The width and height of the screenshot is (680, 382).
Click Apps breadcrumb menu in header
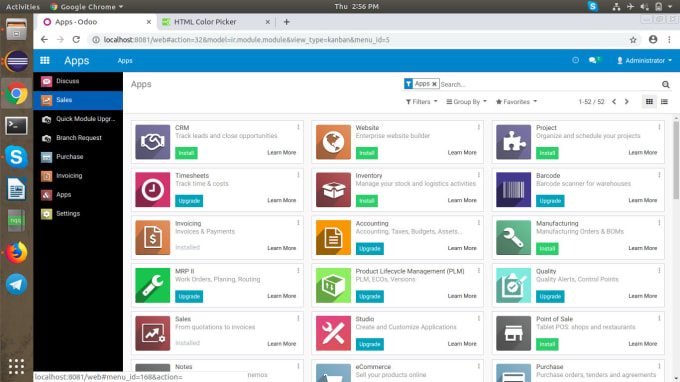pos(125,61)
